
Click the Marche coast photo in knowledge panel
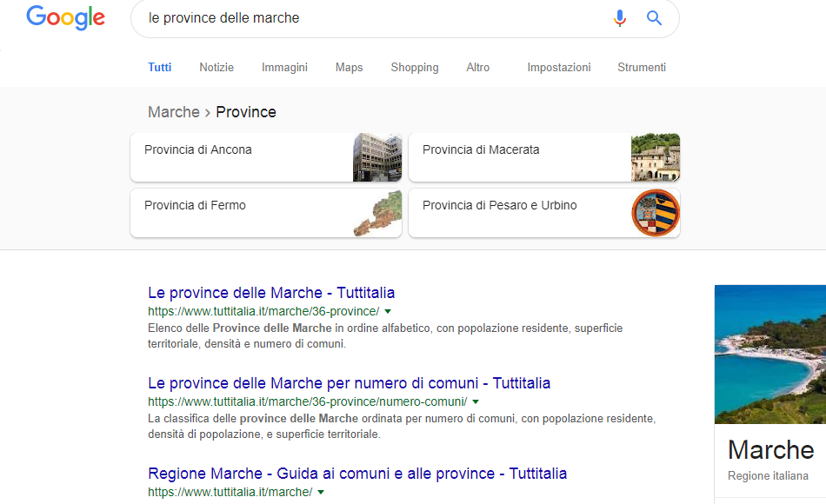pyautogui.click(x=770, y=355)
